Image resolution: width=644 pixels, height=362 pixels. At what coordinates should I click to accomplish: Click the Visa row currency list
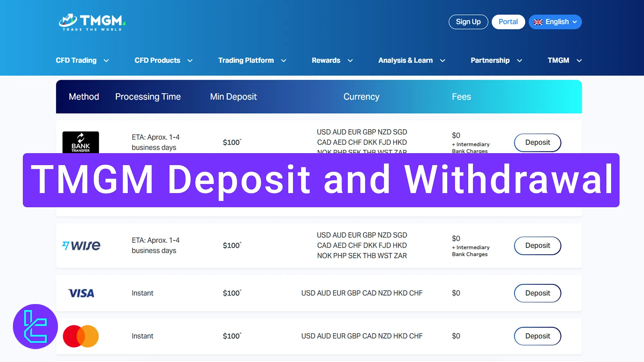[362, 293]
